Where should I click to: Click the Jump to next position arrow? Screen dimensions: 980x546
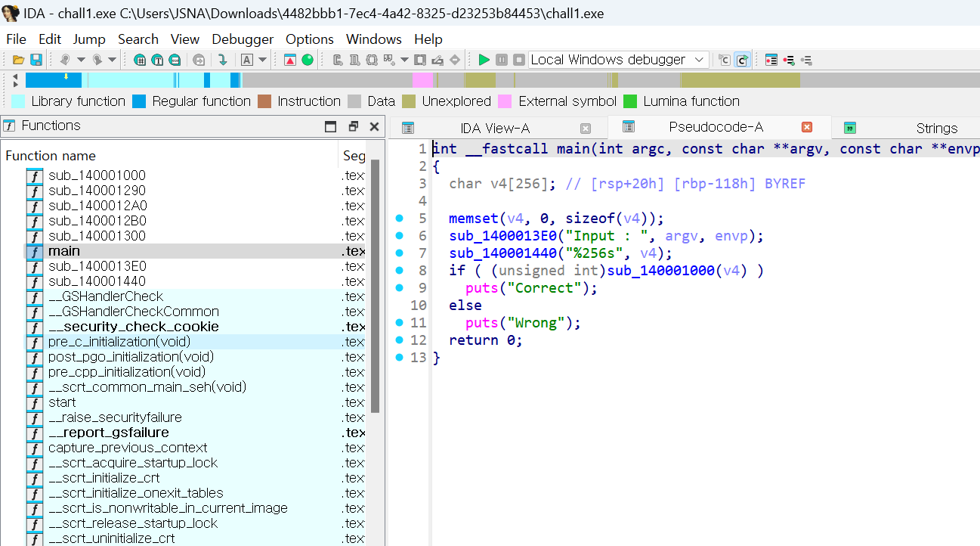(97, 60)
